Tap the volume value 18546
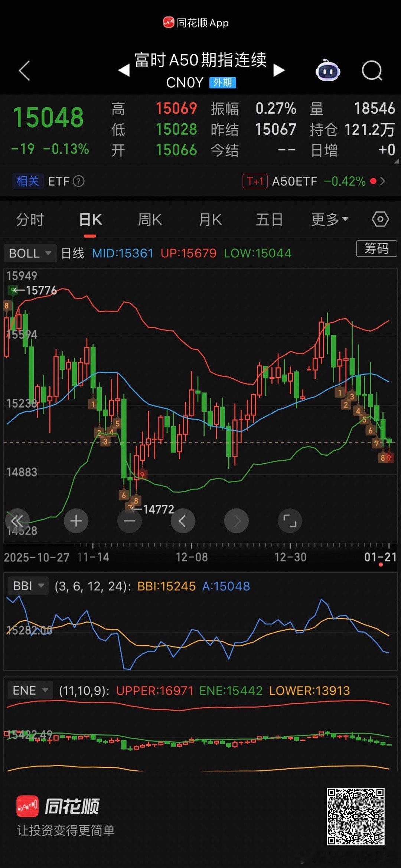The height and width of the screenshot is (868, 401). point(374,108)
